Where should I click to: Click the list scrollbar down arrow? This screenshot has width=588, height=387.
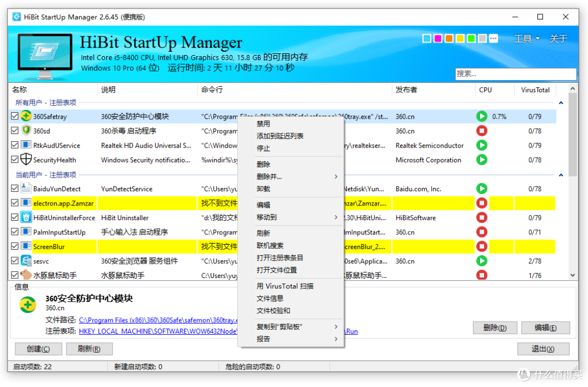(572, 275)
